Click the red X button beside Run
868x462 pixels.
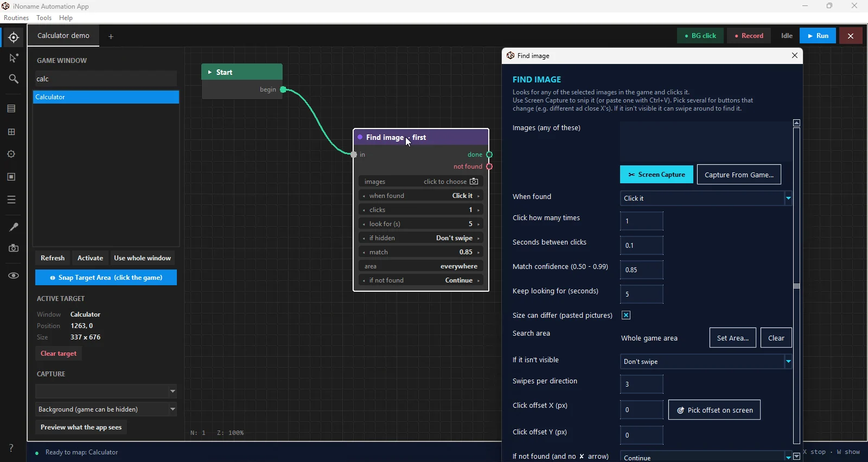click(x=851, y=36)
